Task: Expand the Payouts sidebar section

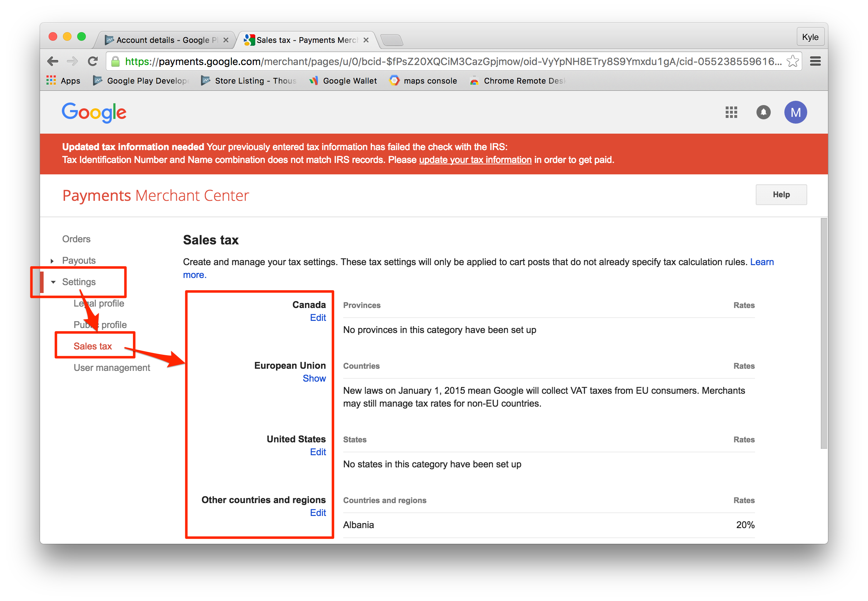Action: point(78,260)
